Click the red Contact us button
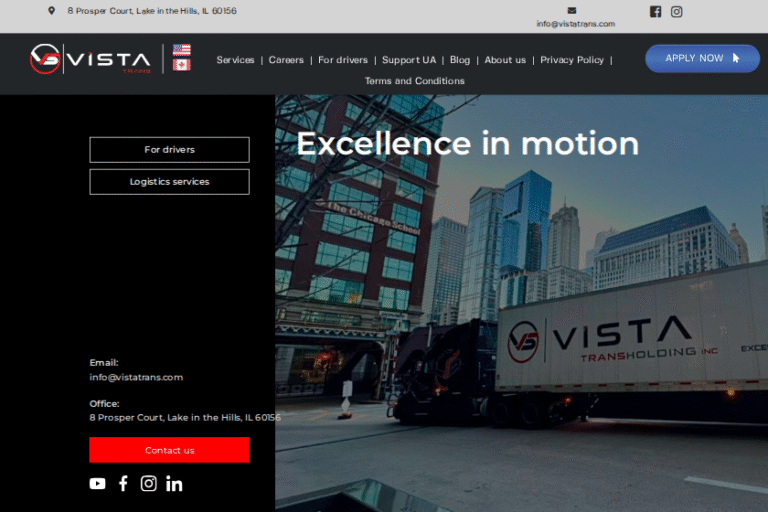 (x=169, y=450)
